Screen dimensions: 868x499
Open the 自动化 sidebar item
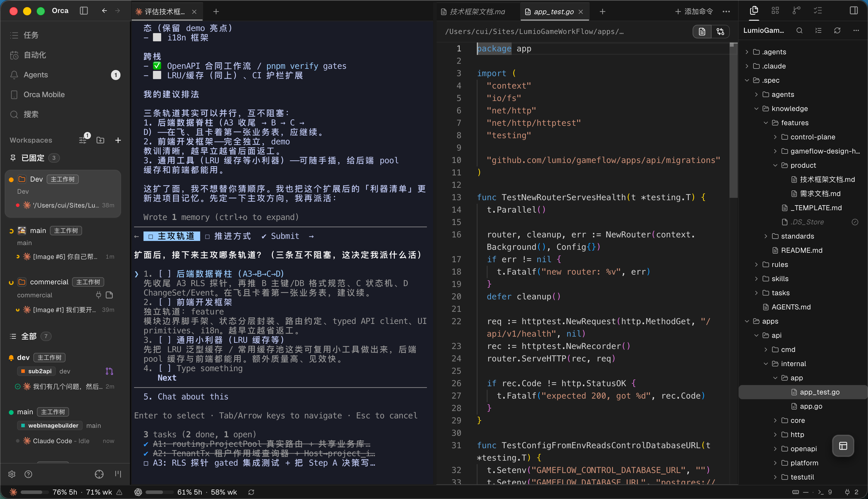coord(65,55)
